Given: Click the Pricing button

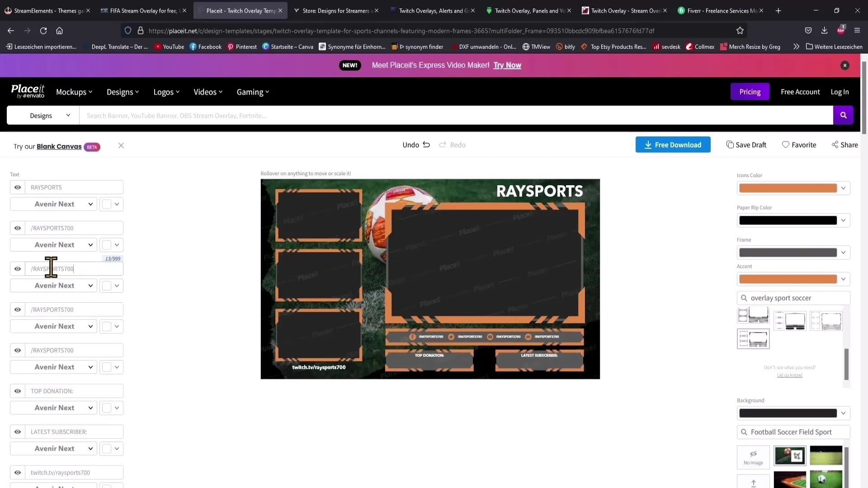Looking at the screenshot, I should pyautogui.click(x=750, y=92).
